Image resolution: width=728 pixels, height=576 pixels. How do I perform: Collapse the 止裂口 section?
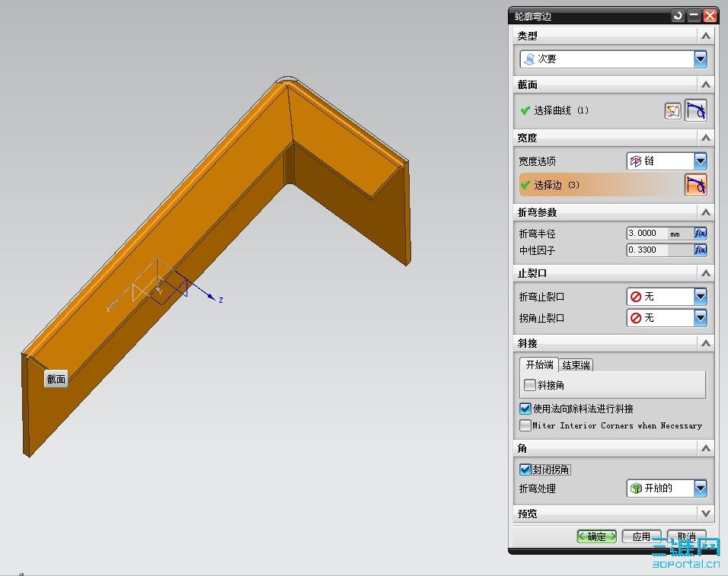tap(706, 273)
